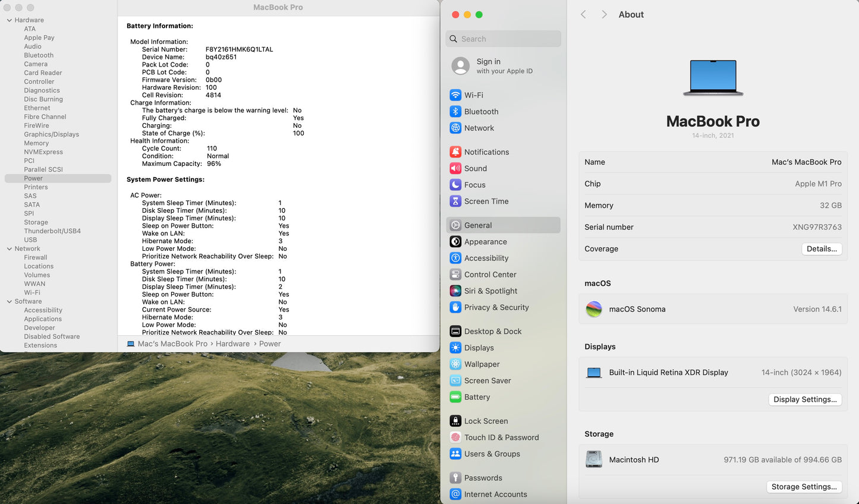The height and width of the screenshot is (504, 859).
Task: Select Wi-Fi under Network in System Information
Action: tap(32, 292)
